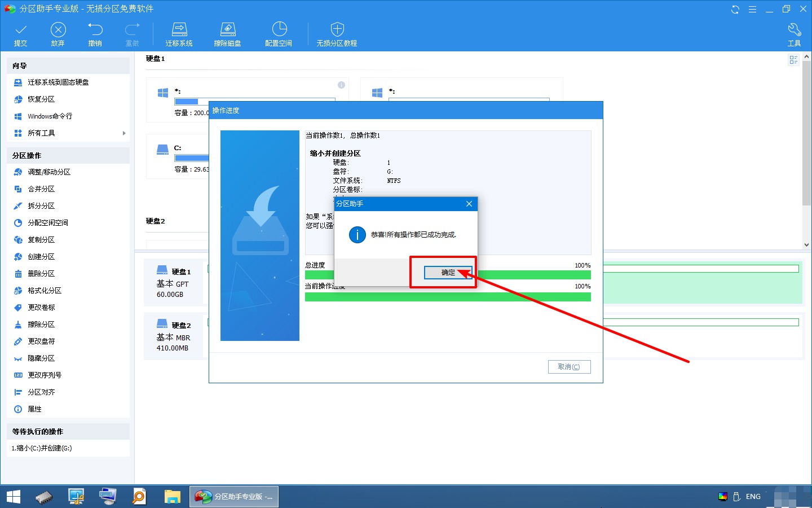The width and height of the screenshot is (812, 508).
Task: Click the 放弃 (discard) toolbar icon
Action: (58, 35)
